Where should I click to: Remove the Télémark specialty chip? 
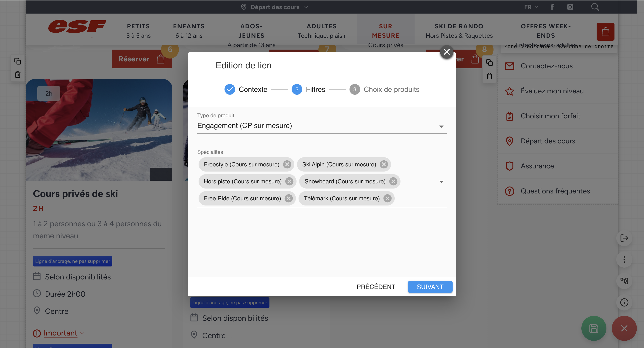[387, 198]
